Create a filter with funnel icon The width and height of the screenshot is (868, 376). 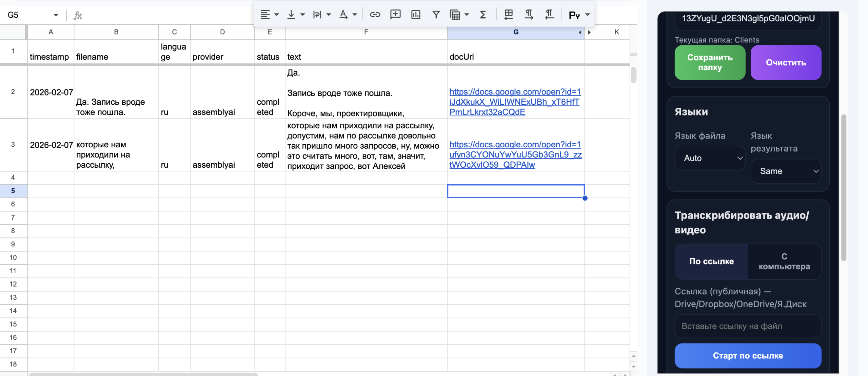pyautogui.click(x=436, y=15)
